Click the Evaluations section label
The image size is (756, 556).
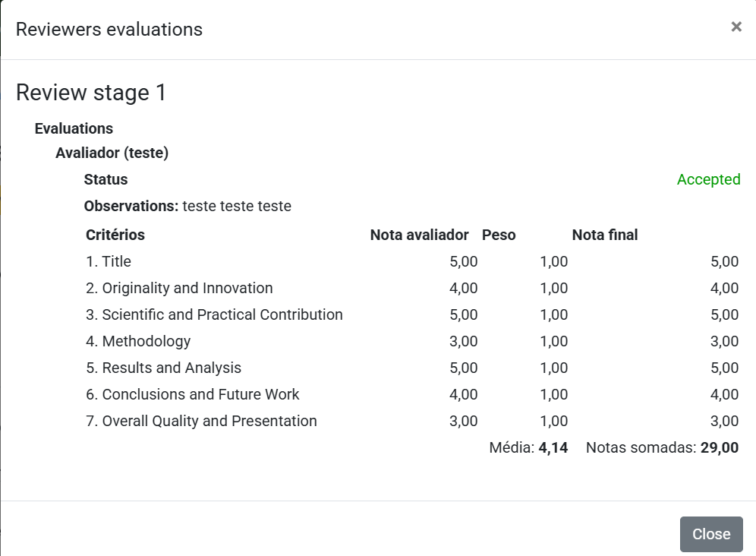[x=74, y=128]
